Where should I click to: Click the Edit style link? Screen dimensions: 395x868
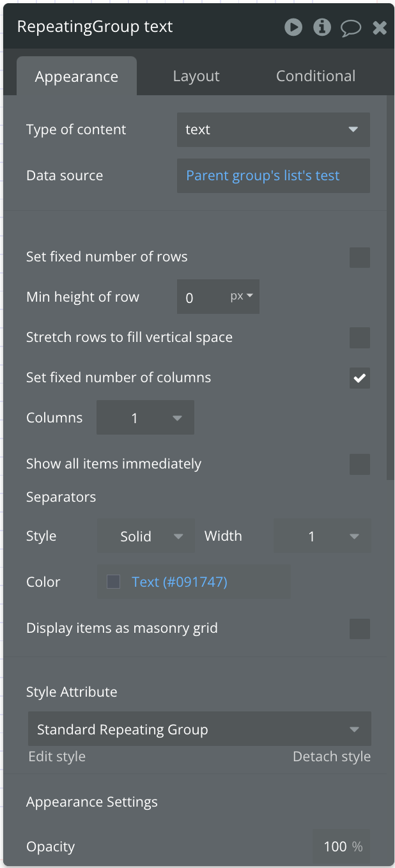point(57,757)
